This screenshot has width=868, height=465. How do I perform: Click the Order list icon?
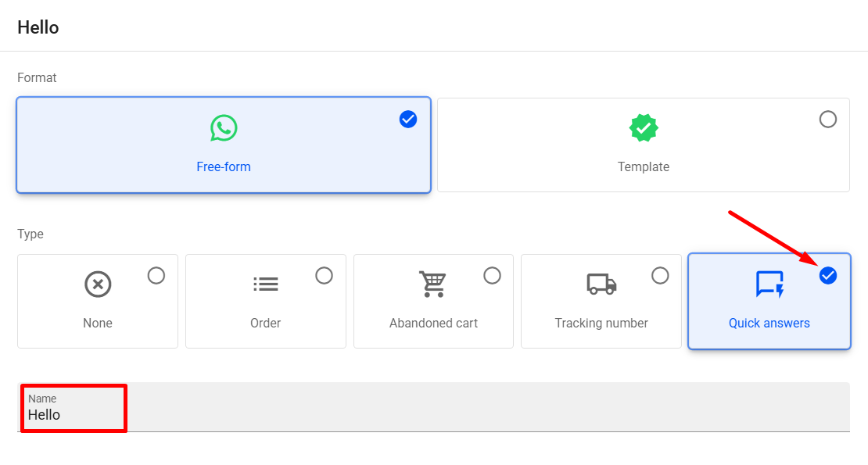pyautogui.click(x=266, y=284)
